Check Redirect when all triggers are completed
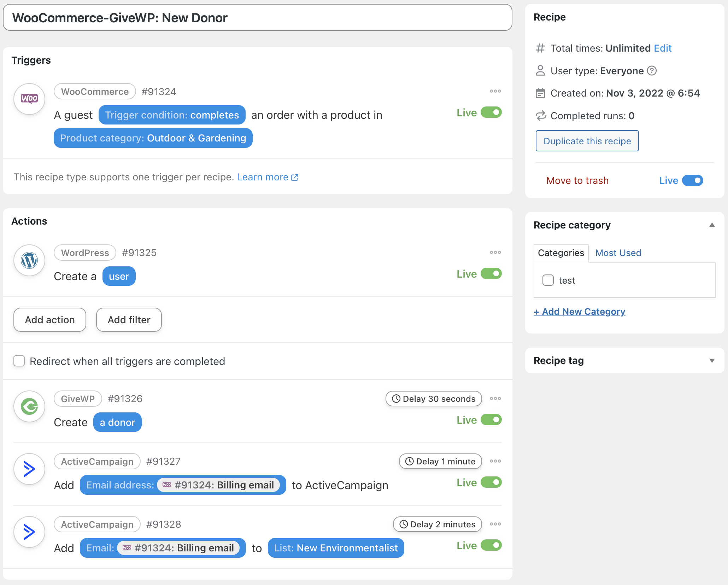Screen dimensions: 728x585 pyautogui.click(x=19, y=361)
